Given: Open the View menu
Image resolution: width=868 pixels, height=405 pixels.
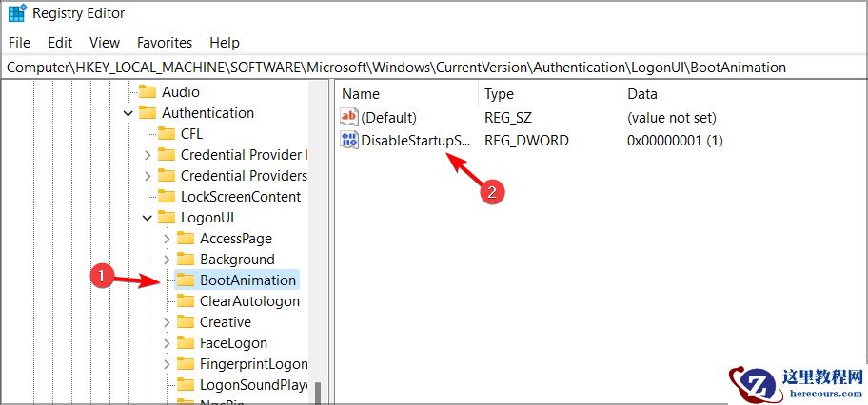Looking at the screenshot, I should [x=105, y=43].
